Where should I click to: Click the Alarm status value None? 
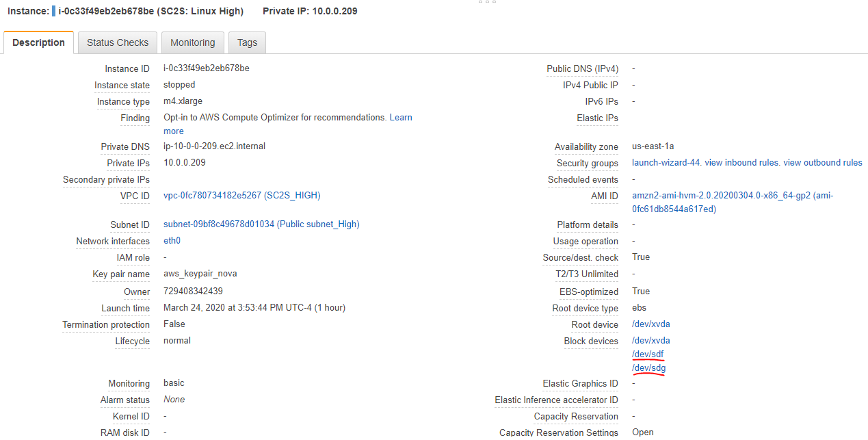click(x=174, y=400)
